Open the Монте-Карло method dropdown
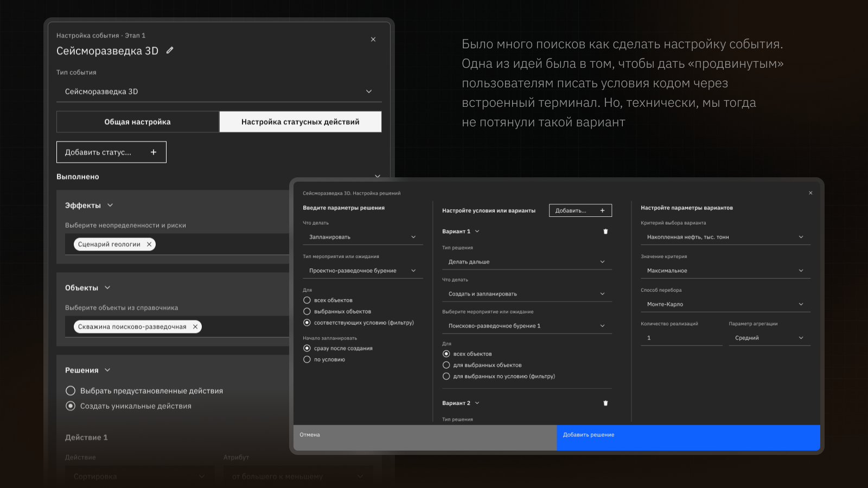Viewport: 868px width, 488px height. click(726, 304)
